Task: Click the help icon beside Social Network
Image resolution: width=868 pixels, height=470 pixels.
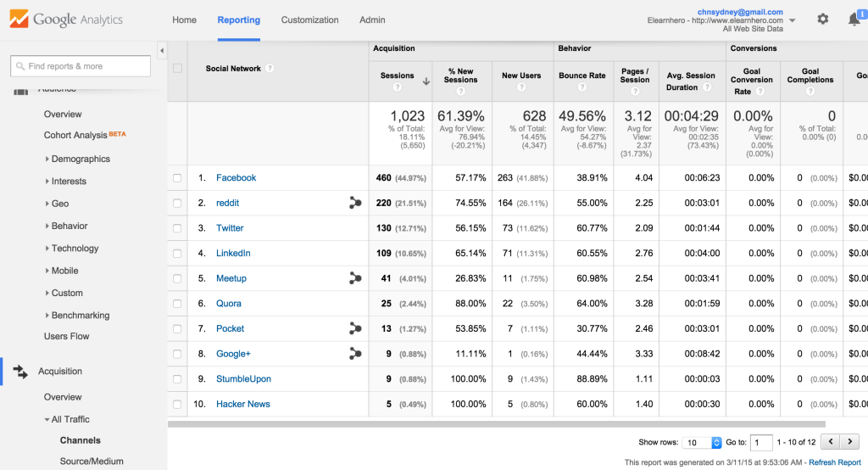Action: (x=270, y=68)
